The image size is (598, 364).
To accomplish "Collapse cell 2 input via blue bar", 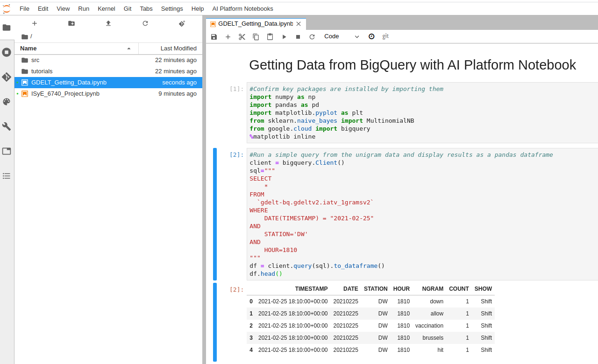I will tap(215, 214).
